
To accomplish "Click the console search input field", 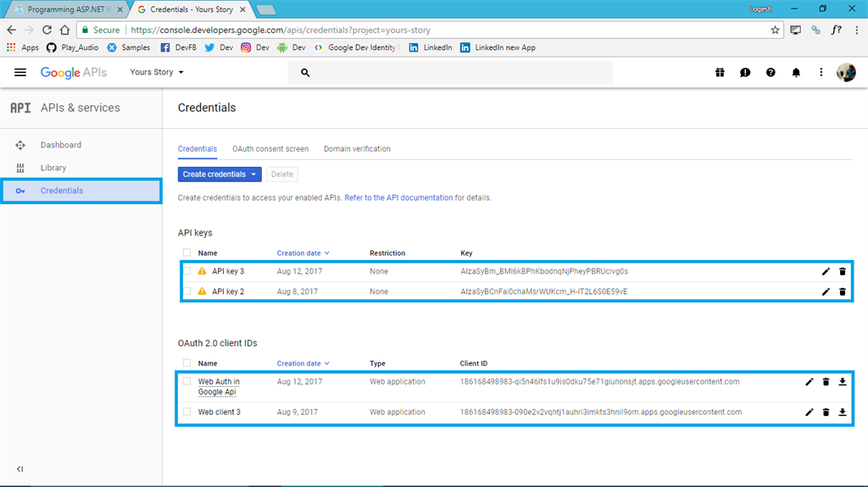I will (x=450, y=73).
